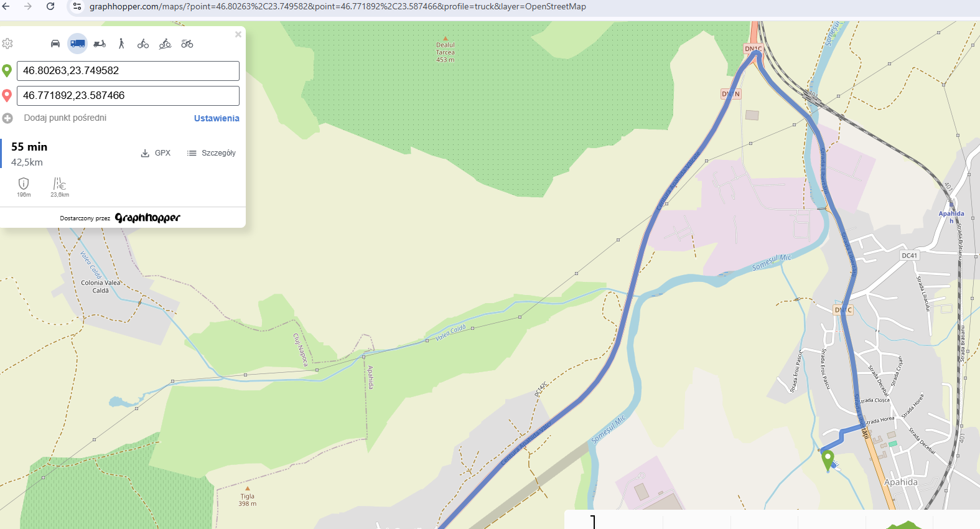Open the GraphHopper logo link
This screenshot has height=529, width=980.
click(147, 218)
